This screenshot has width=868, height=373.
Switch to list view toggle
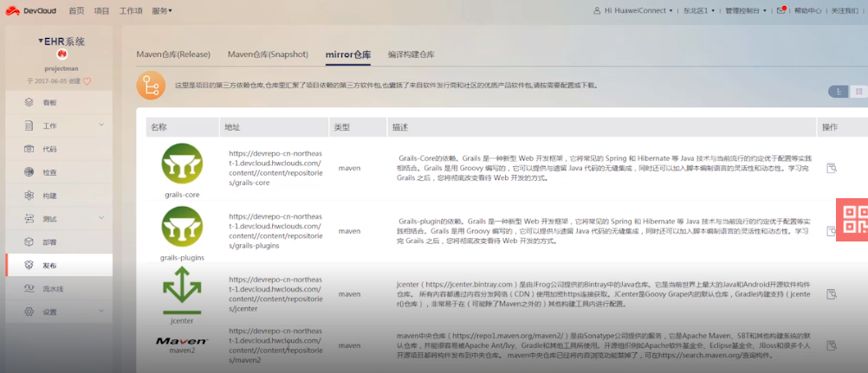(x=838, y=92)
